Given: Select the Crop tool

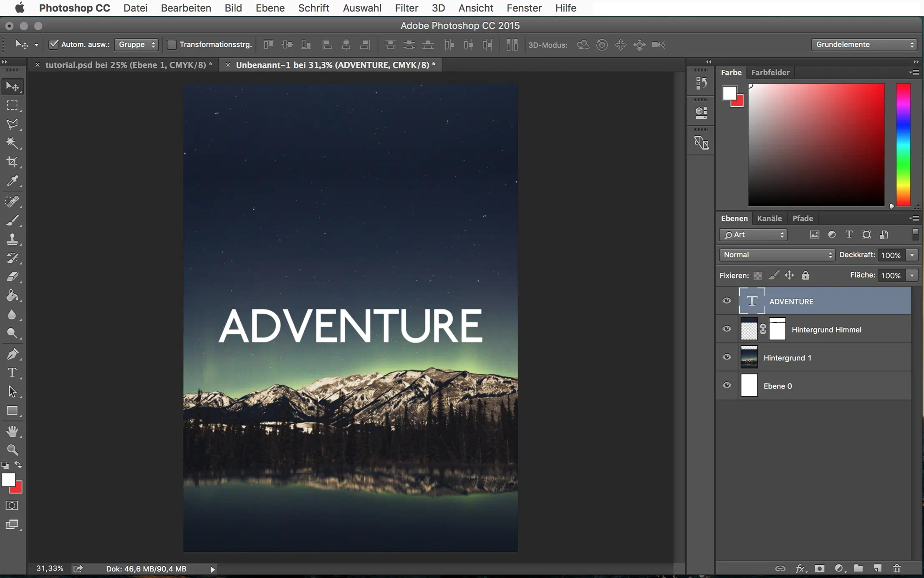Looking at the screenshot, I should point(12,162).
